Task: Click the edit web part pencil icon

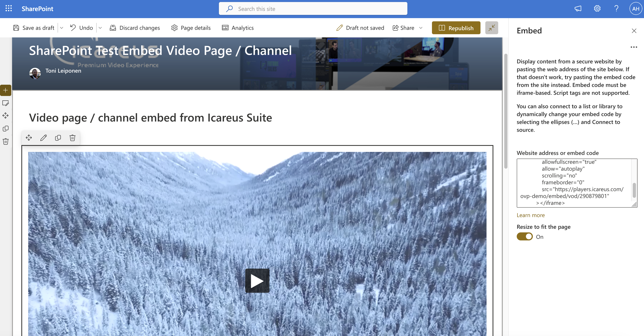Action: (43, 138)
